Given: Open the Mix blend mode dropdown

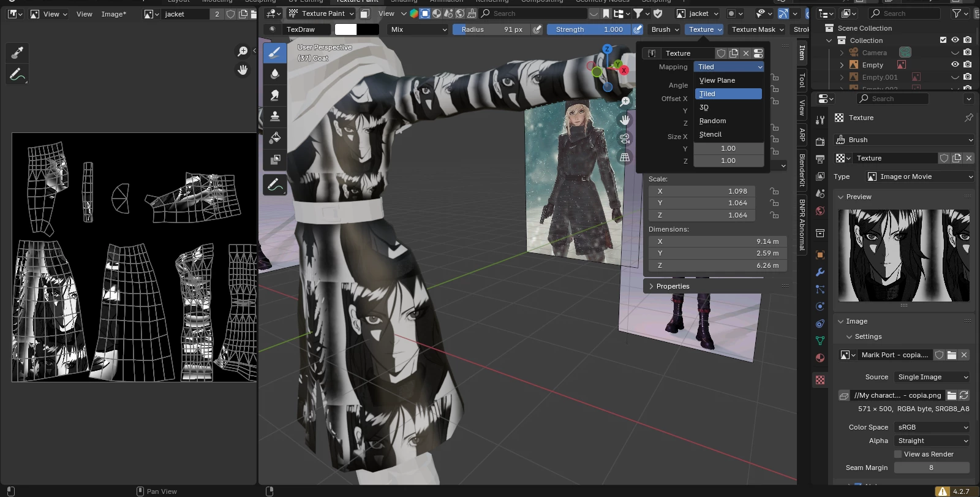Looking at the screenshot, I should [419, 29].
